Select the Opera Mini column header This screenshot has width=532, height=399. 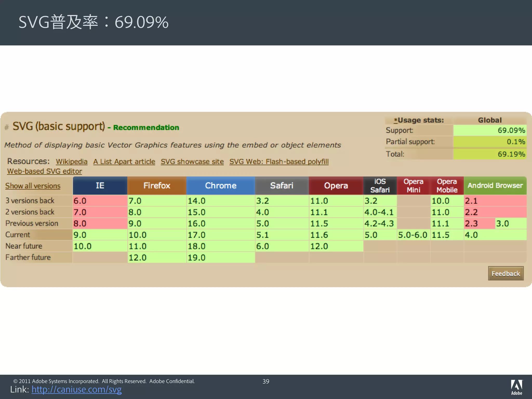[x=414, y=185]
